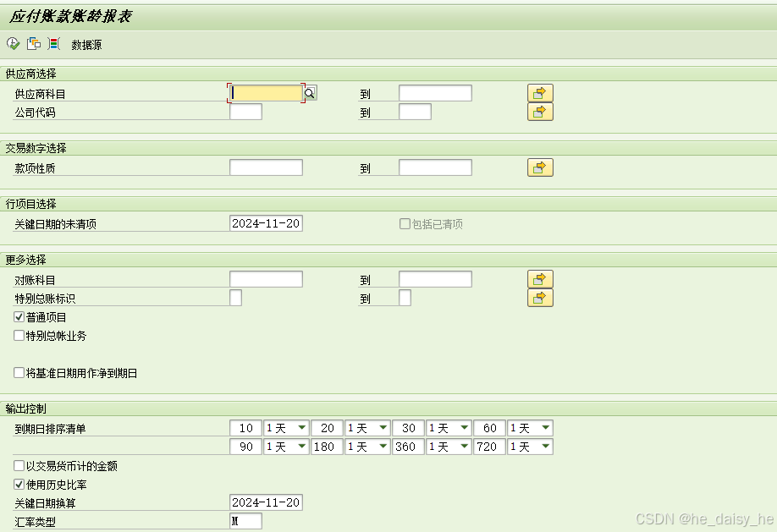Click the 特别总账标识 'to' input field

tap(405, 298)
